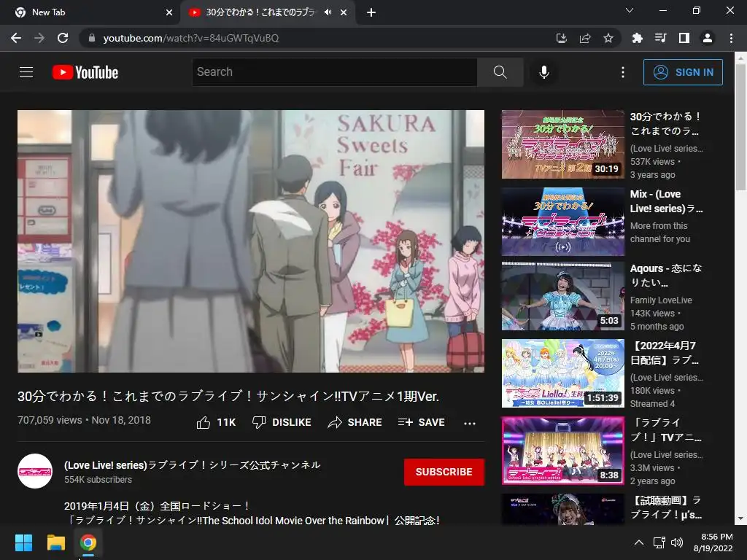
Task: Open volume control in system tray
Action: (x=677, y=542)
